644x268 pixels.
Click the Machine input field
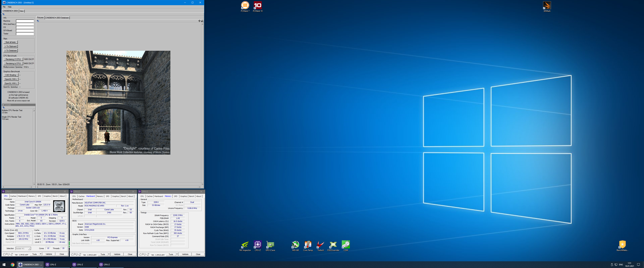coord(25,21)
